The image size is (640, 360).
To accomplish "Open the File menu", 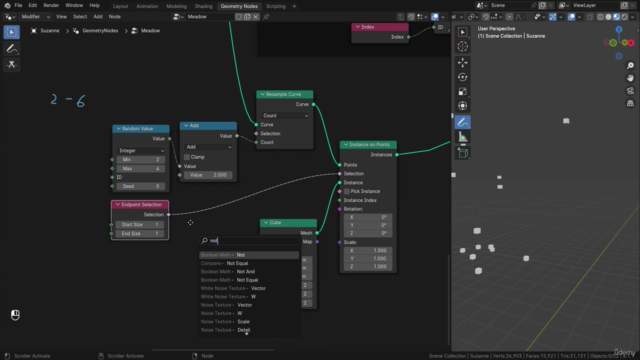I will (18, 5).
